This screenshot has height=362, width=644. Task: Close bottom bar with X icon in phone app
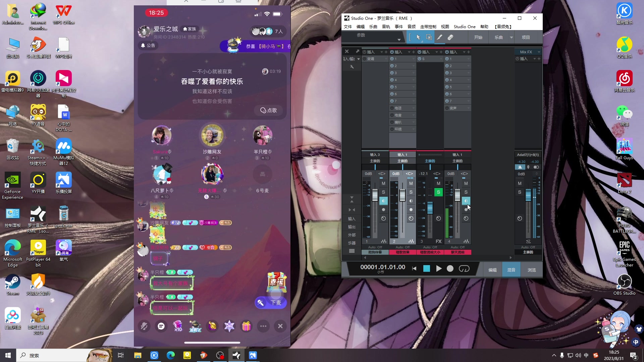(x=280, y=326)
